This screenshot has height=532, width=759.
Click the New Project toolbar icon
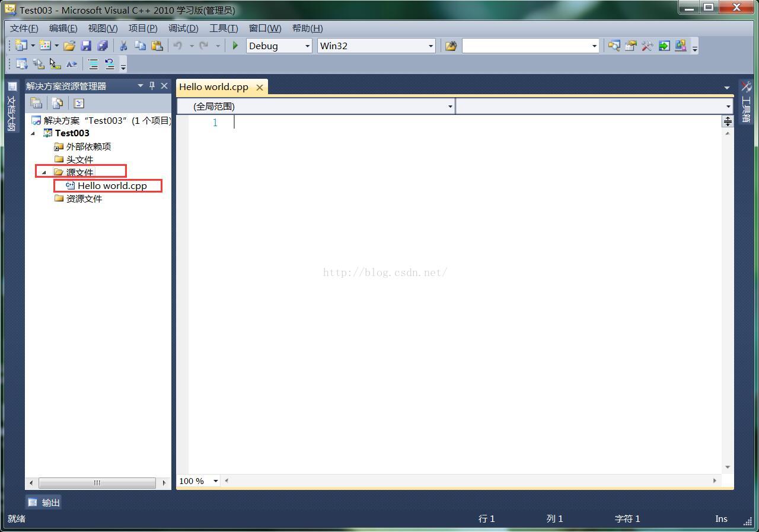[21, 46]
